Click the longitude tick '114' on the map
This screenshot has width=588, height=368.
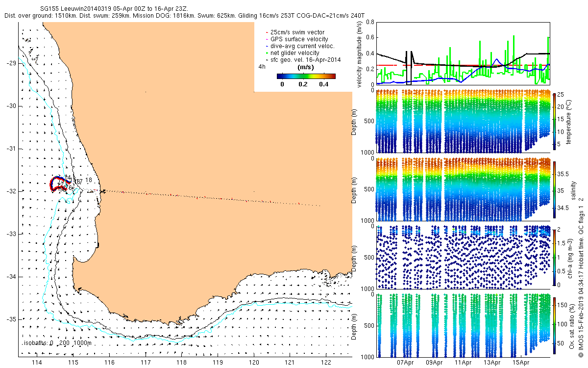pyautogui.click(x=37, y=363)
